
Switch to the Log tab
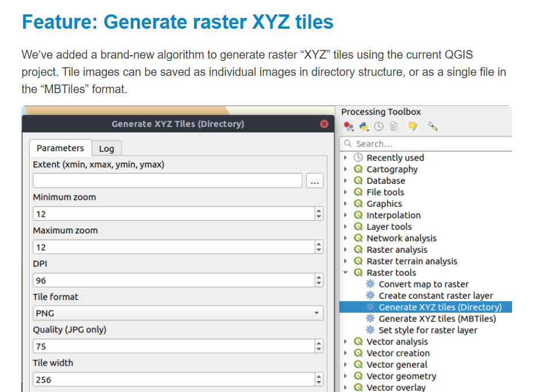point(106,149)
